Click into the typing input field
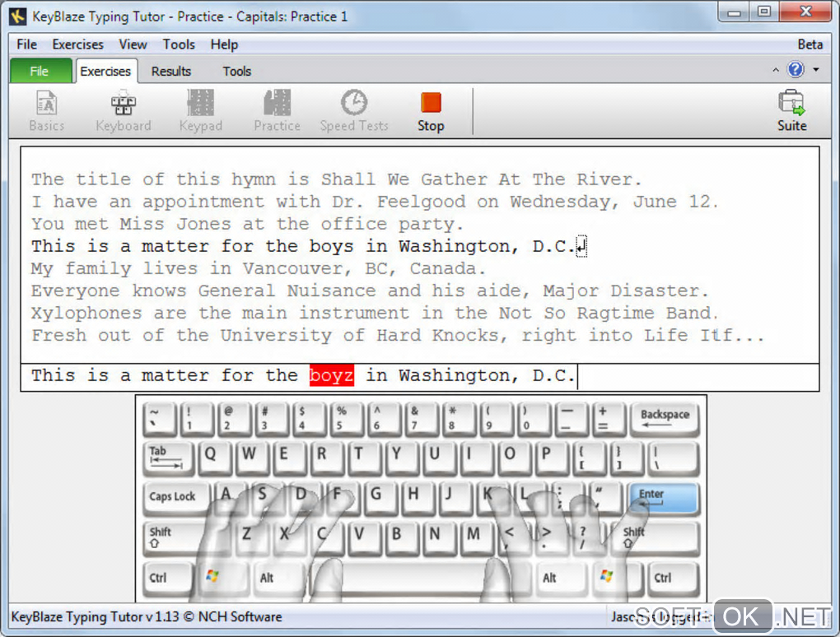The image size is (840, 637). [419, 377]
